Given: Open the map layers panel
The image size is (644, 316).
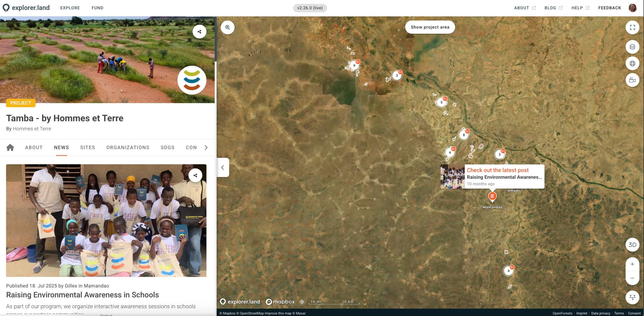Looking at the screenshot, I should pos(632,47).
